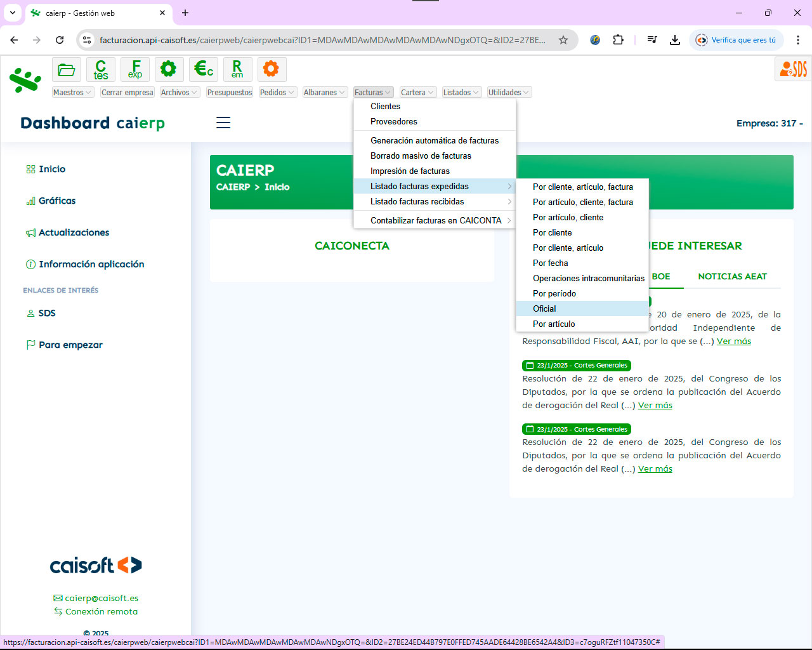
Task: Open the Albaranes dropdown menu
Action: 325,93
